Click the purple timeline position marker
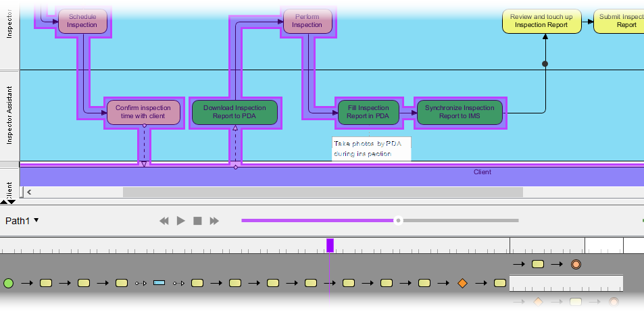The image size is (644, 312). point(330,245)
